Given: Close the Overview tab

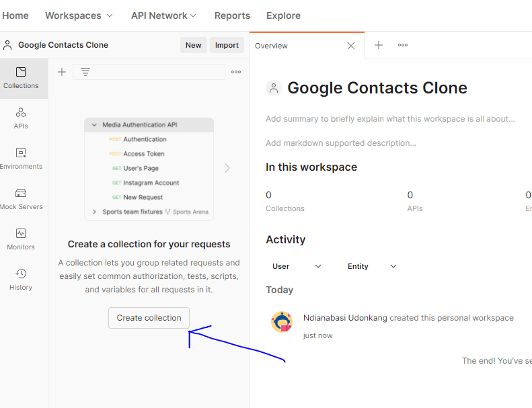Looking at the screenshot, I should click(351, 46).
